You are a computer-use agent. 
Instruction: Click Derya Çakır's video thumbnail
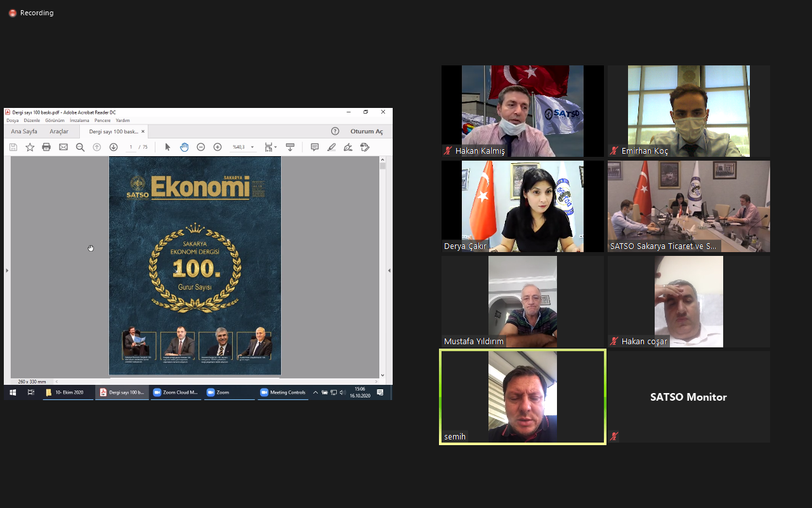[523, 206]
